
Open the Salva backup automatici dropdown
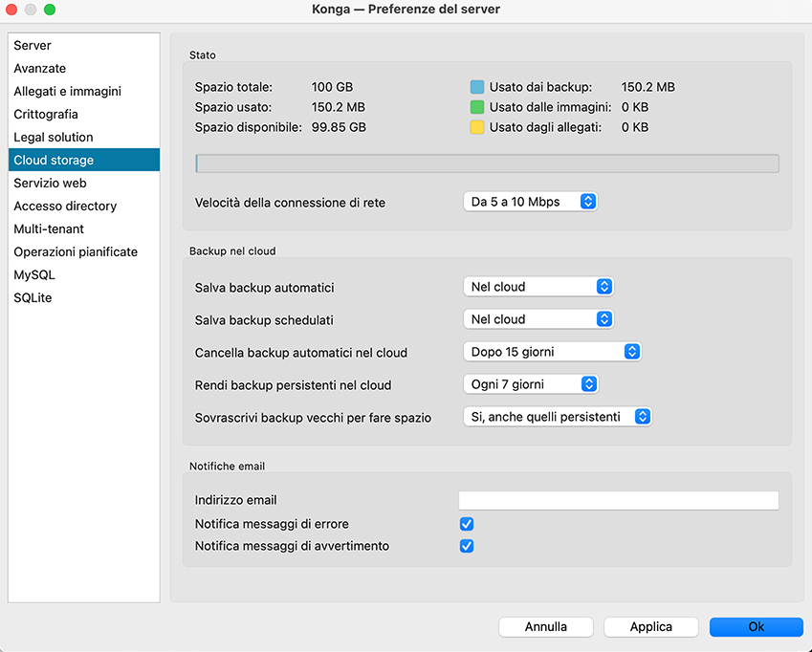(x=538, y=287)
